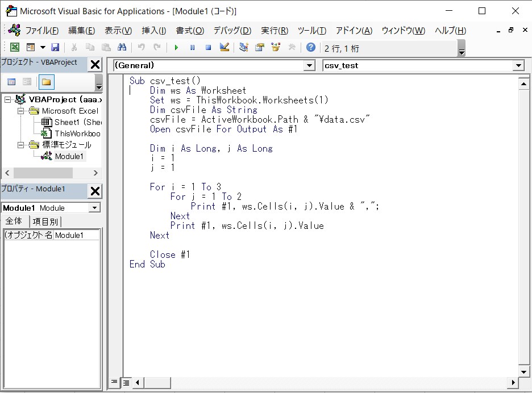Open the Properties Window toolbar icon

(x=260, y=48)
